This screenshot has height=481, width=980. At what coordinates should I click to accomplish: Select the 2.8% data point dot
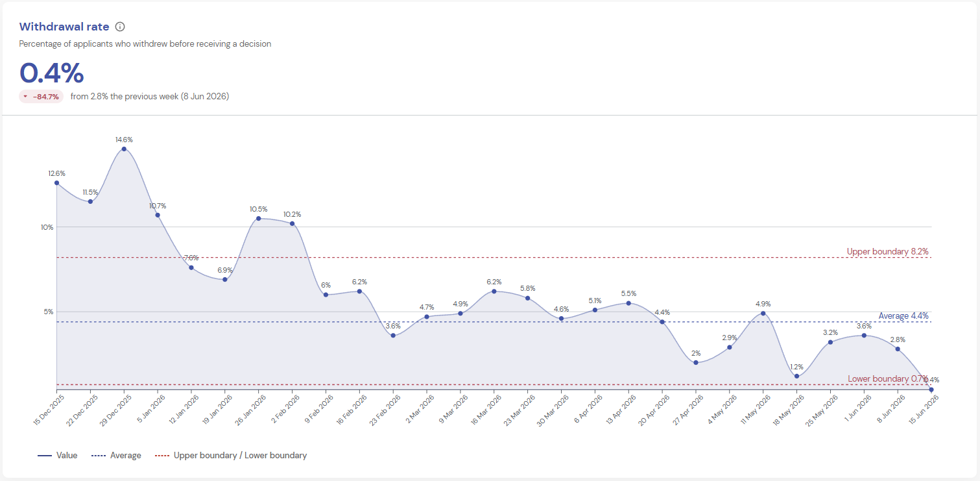[898, 349]
